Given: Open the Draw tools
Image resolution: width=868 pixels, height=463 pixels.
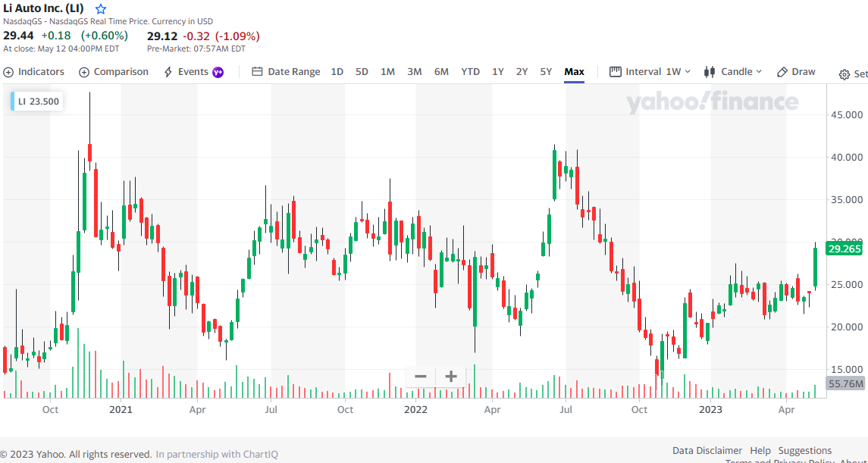Looking at the screenshot, I should coord(796,72).
